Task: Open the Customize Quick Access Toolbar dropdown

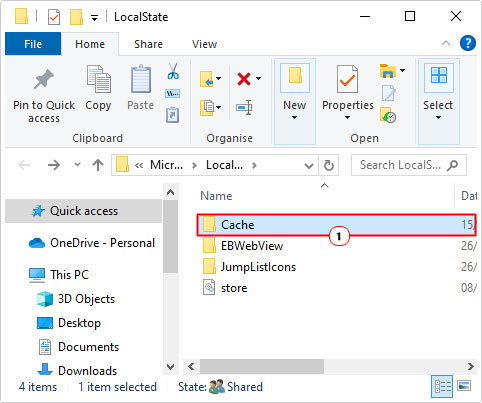Action: [x=95, y=18]
